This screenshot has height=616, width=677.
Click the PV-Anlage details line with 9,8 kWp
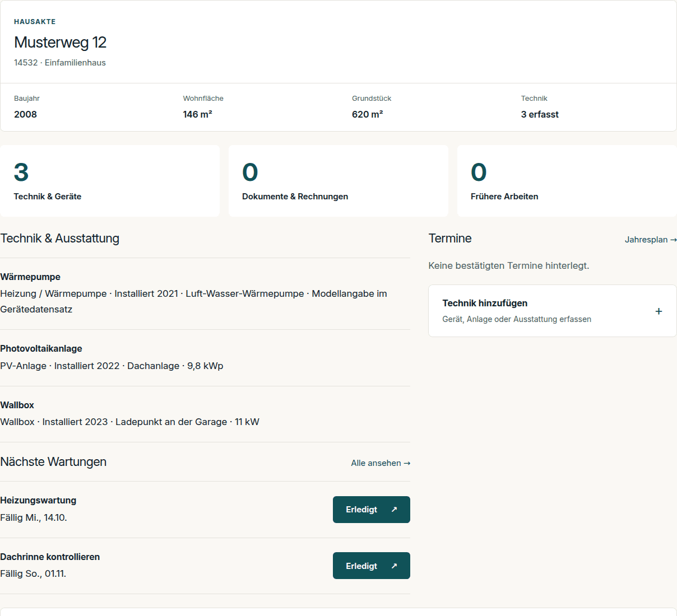tap(112, 366)
